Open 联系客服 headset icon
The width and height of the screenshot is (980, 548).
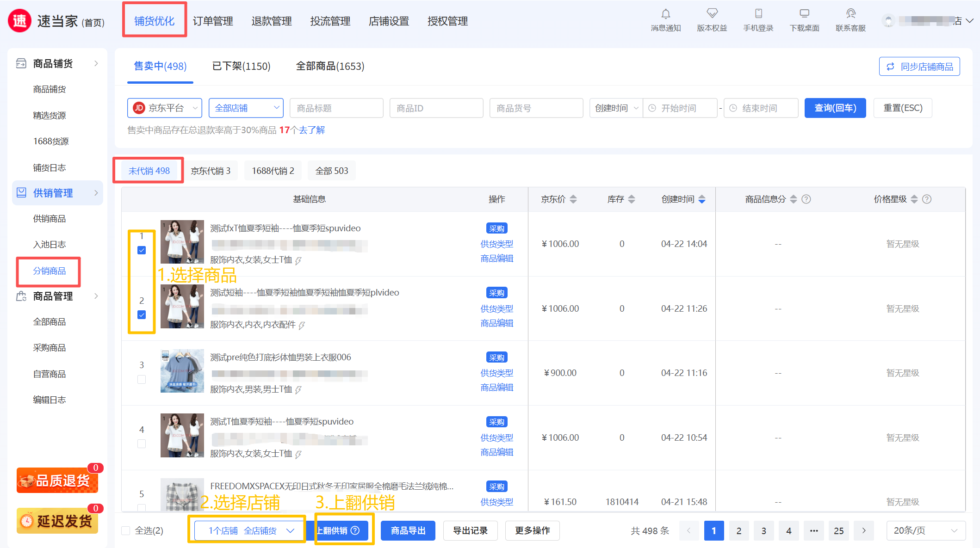(x=850, y=14)
